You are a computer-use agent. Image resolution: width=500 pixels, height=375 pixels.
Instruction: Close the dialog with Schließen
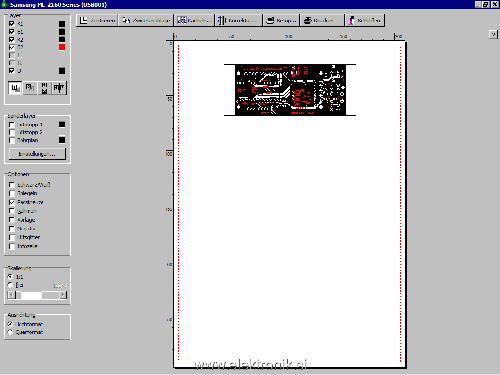pyautogui.click(x=365, y=20)
